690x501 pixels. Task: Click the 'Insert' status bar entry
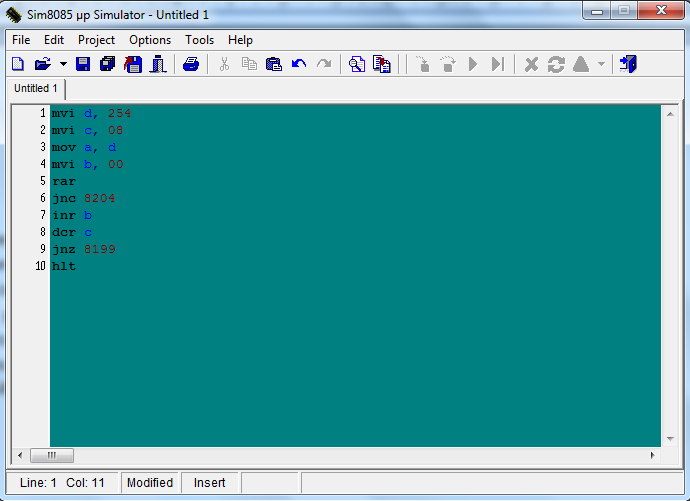209,483
